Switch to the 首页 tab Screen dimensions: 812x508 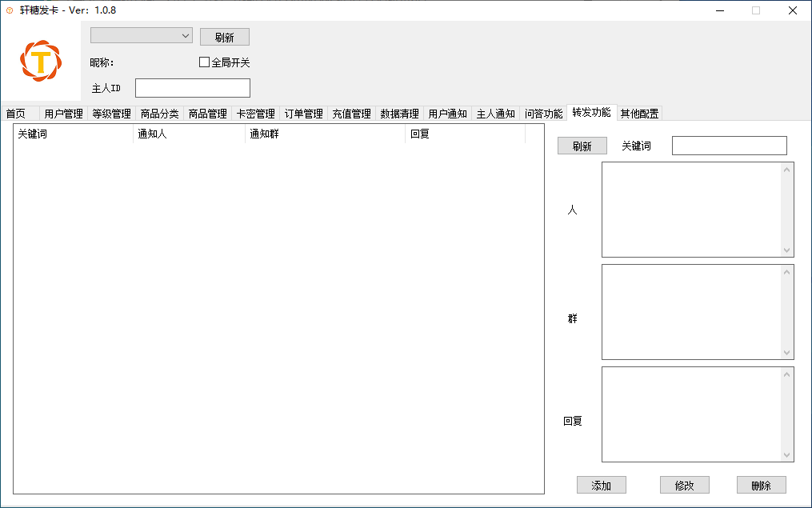(x=20, y=114)
